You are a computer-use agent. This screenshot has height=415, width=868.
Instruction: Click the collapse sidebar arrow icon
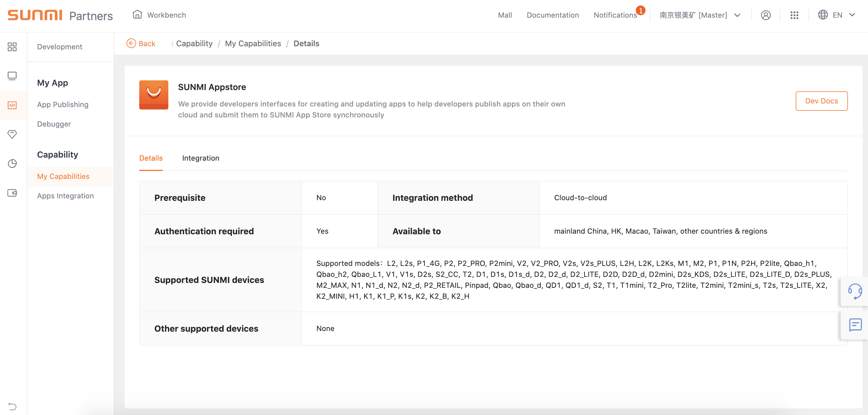coord(12,406)
